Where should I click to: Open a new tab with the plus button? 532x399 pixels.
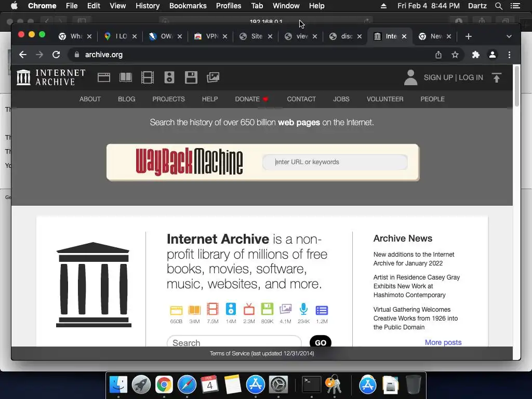[x=469, y=36]
